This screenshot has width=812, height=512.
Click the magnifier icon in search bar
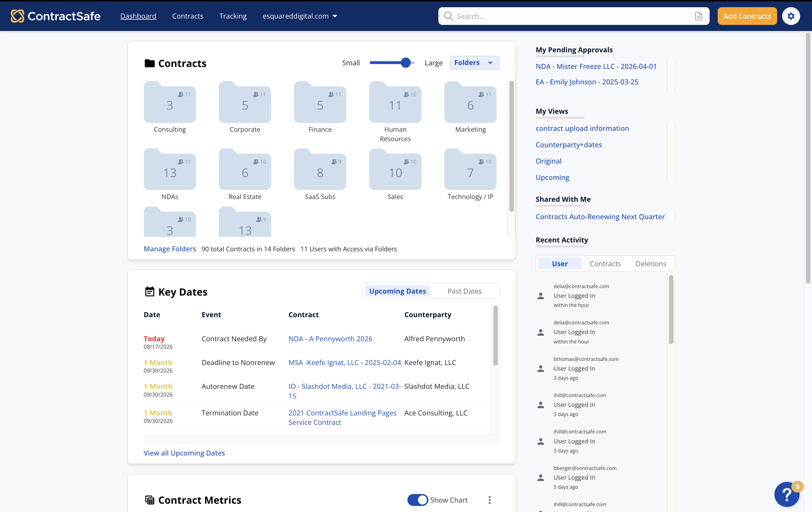click(448, 16)
